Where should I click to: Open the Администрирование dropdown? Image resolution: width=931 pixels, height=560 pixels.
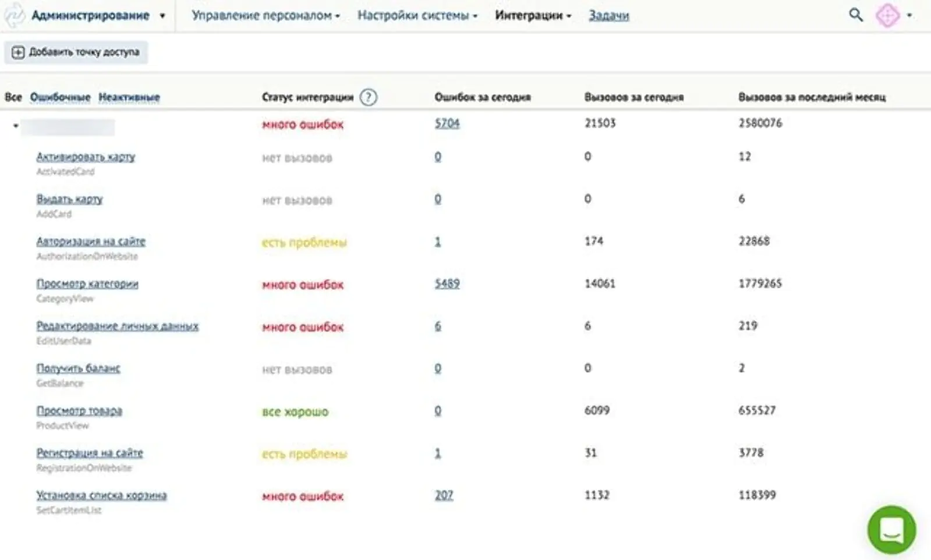pos(98,16)
